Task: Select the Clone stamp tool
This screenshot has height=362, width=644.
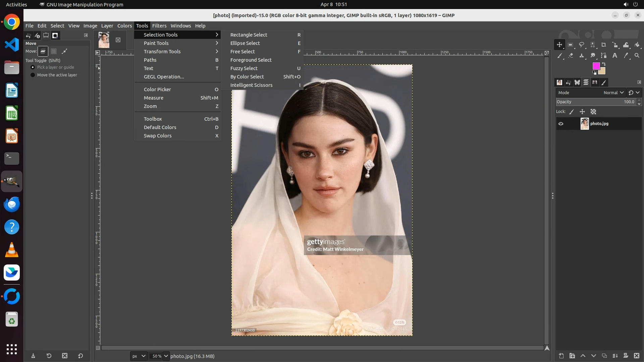Action: coord(582,56)
